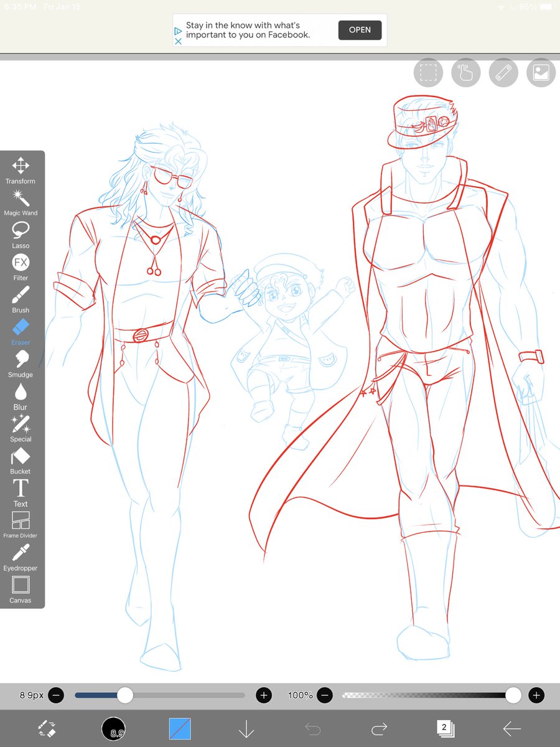Open brush settings circle showing 8.9
This screenshot has width=560, height=747.
coord(114,728)
